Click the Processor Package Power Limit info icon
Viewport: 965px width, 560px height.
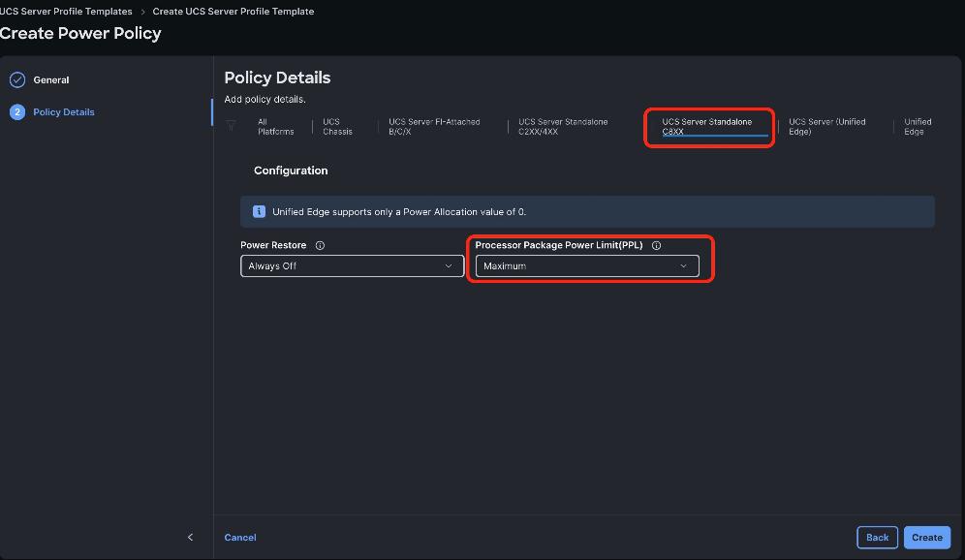(x=656, y=245)
